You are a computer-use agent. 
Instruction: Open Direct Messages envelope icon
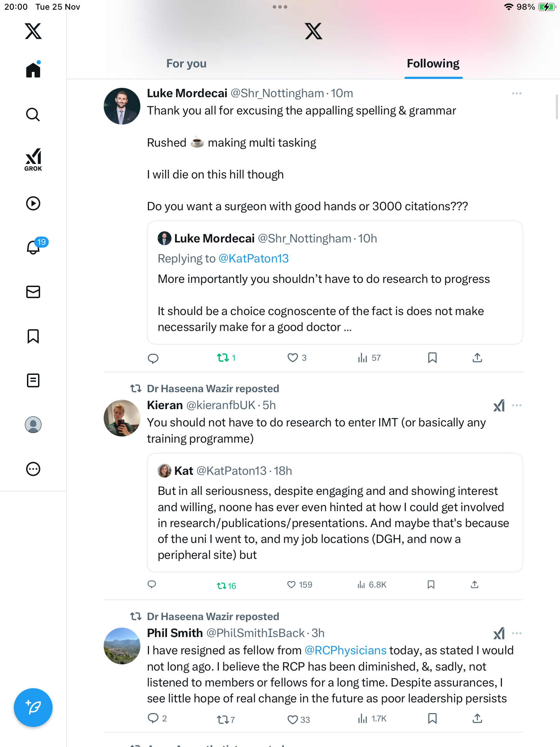point(33,292)
